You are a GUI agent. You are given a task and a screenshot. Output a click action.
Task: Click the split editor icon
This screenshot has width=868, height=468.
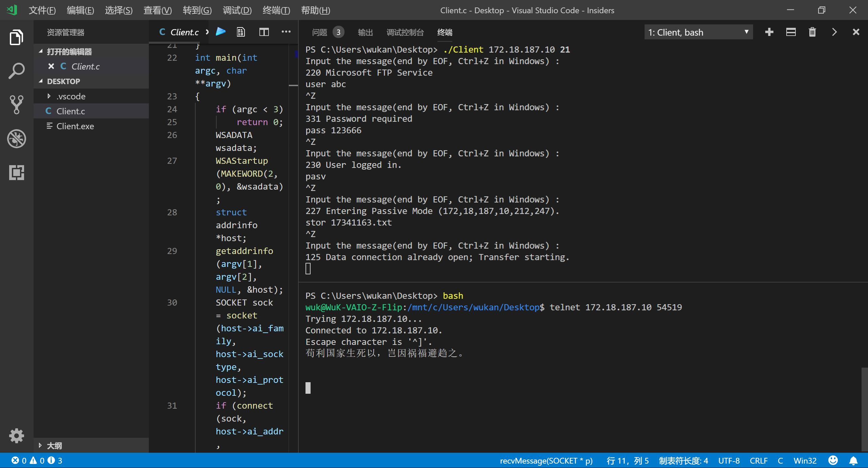[x=264, y=32]
